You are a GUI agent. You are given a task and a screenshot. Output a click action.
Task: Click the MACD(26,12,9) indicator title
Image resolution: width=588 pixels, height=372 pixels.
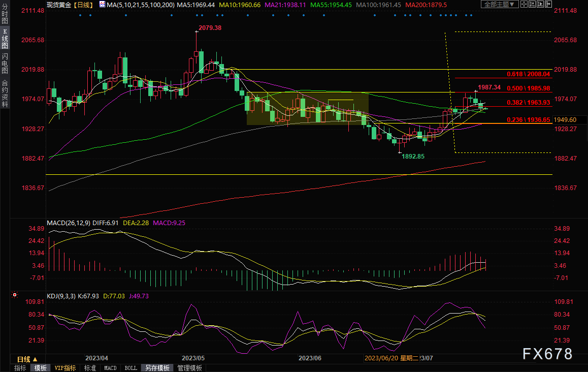point(68,223)
